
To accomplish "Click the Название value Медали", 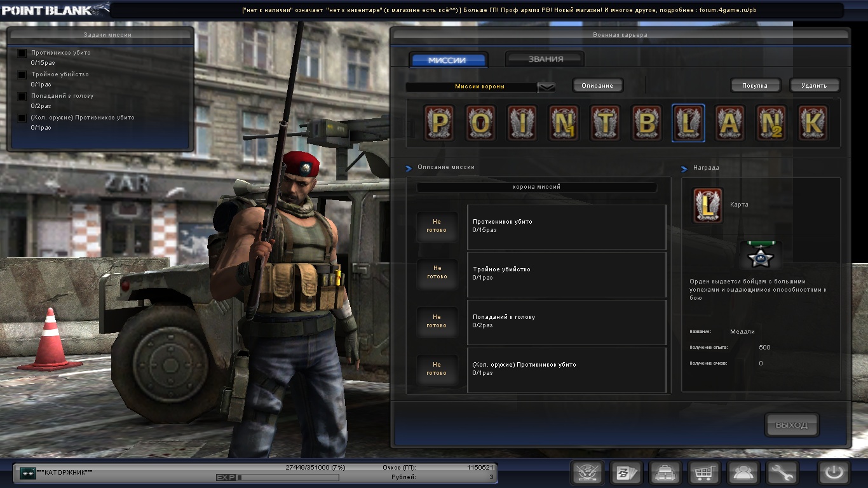I will coord(742,332).
